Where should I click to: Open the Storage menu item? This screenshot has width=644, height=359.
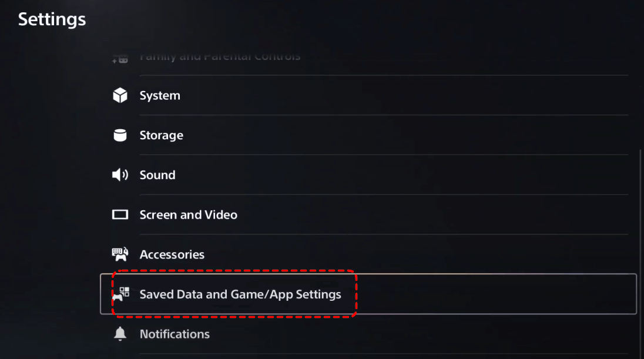click(162, 135)
